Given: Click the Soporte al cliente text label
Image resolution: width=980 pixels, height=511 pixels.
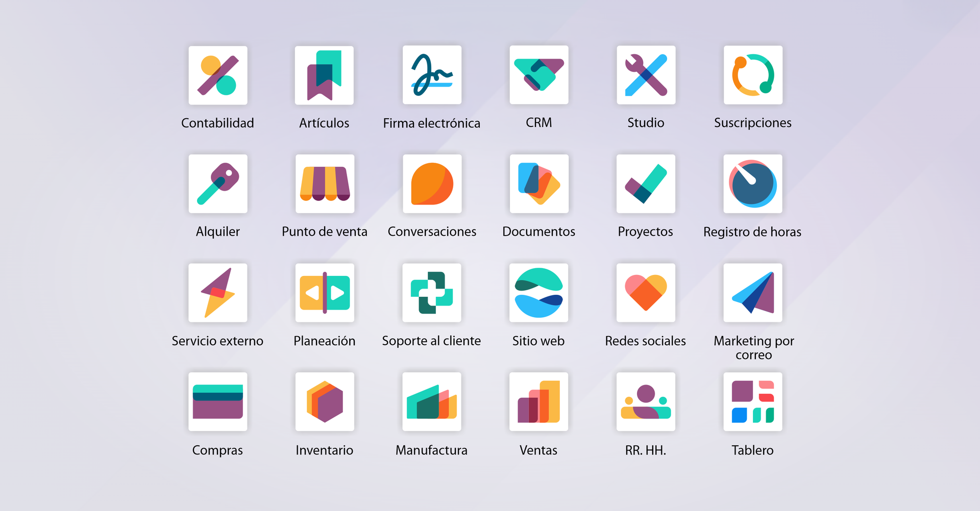Looking at the screenshot, I should point(431,341).
